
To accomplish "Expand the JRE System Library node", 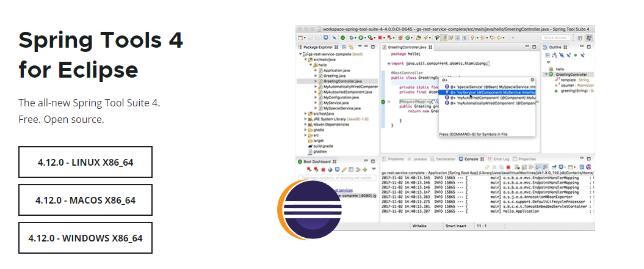I will point(306,119).
